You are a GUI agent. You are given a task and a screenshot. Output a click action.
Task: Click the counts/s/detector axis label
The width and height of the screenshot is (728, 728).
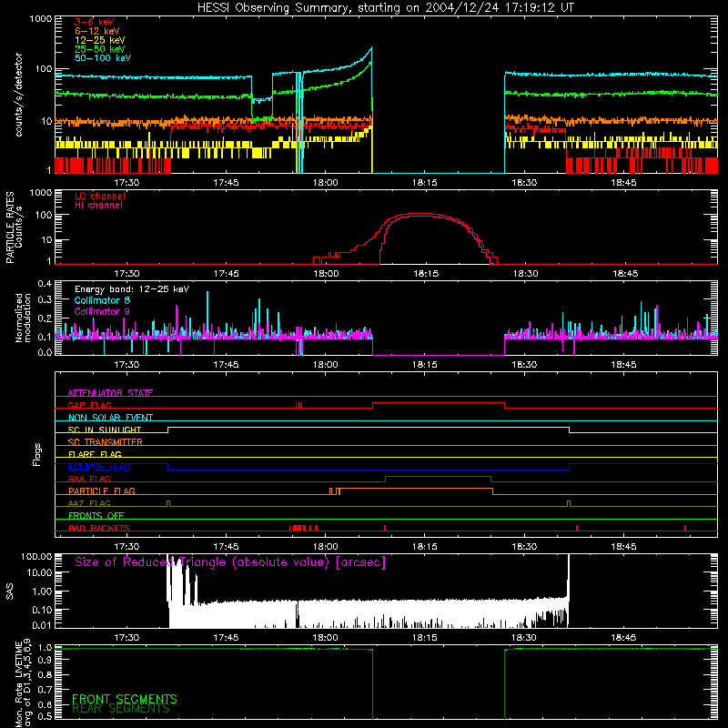pyautogui.click(x=18, y=95)
